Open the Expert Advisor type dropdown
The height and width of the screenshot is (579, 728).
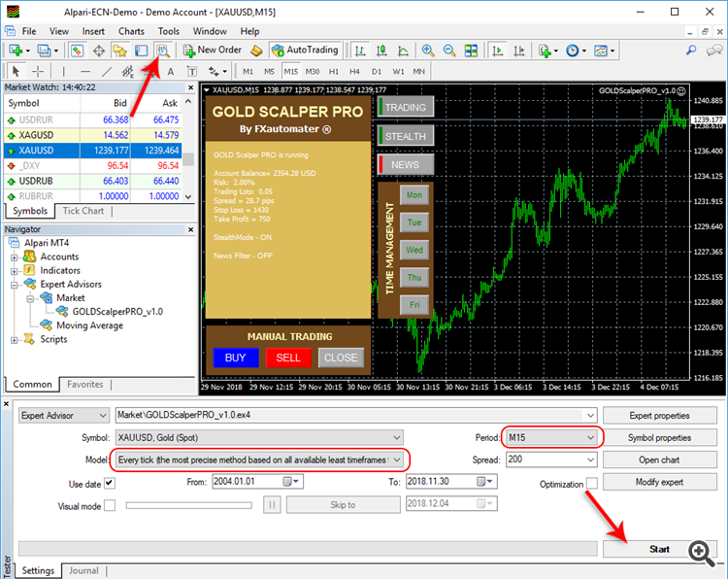click(x=64, y=416)
